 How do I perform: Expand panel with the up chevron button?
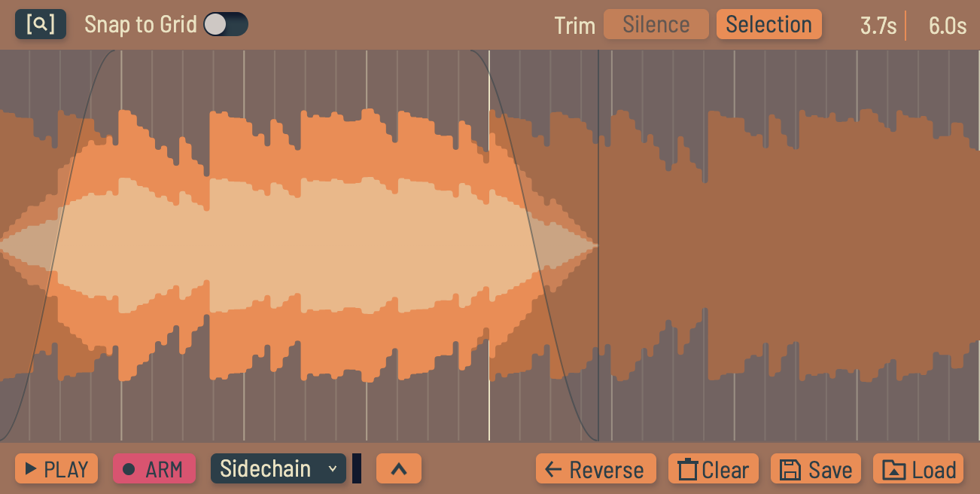click(399, 468)
